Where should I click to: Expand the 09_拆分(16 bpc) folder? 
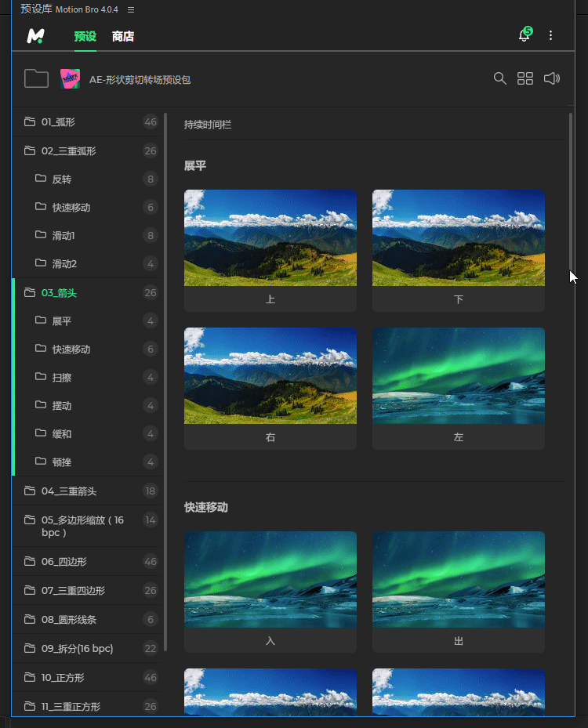87,649
